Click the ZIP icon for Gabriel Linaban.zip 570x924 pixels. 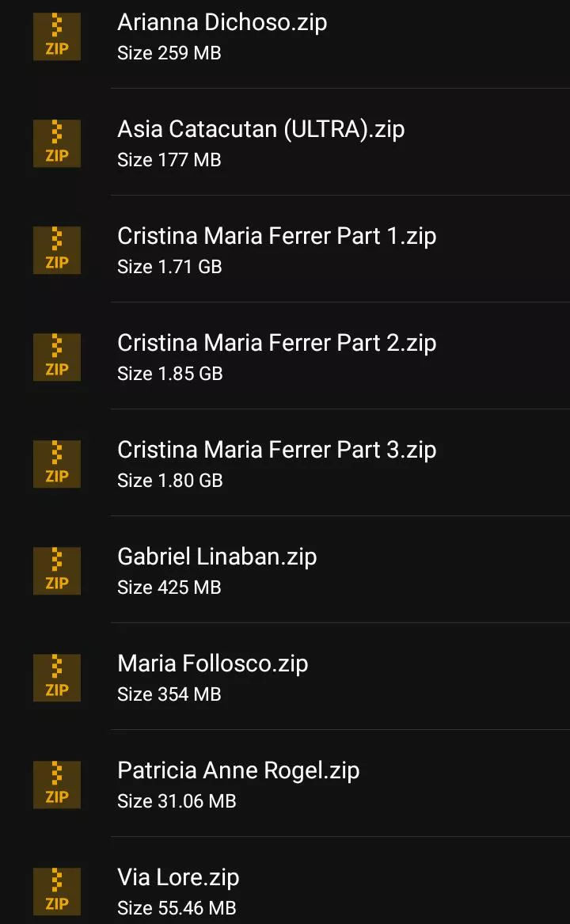[57, 571]
